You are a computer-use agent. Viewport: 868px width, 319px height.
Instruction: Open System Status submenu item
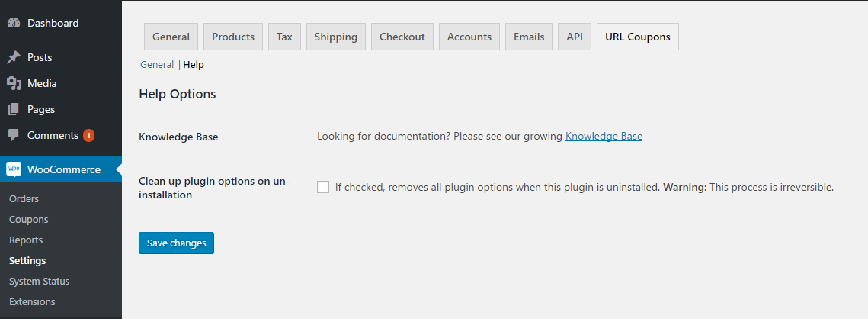click(40, 282)
